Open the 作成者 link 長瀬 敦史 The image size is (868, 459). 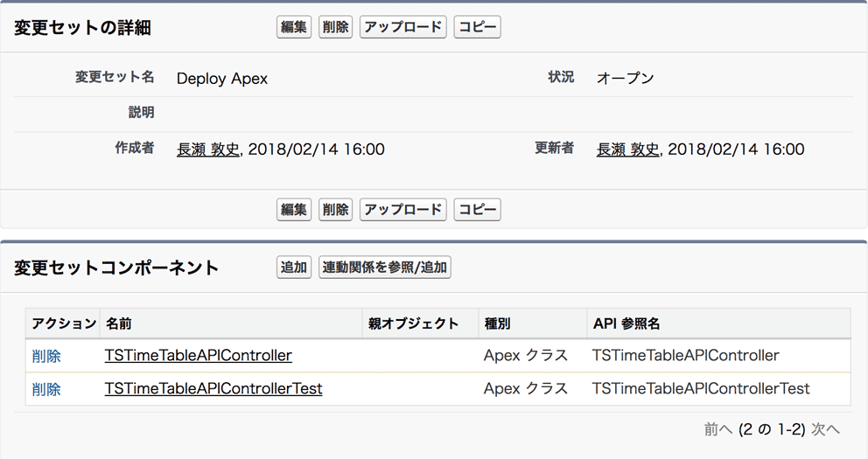tap(208, 150)
